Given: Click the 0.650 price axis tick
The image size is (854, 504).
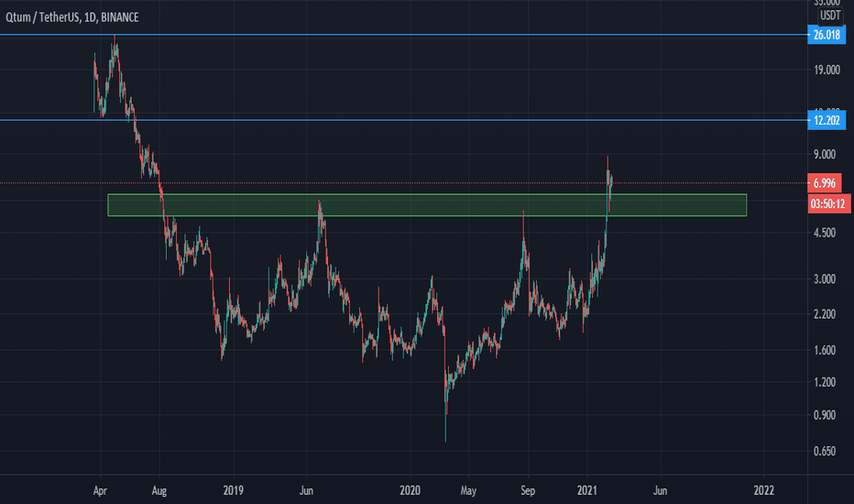Looking at the screenshot, I should [825, 451].
